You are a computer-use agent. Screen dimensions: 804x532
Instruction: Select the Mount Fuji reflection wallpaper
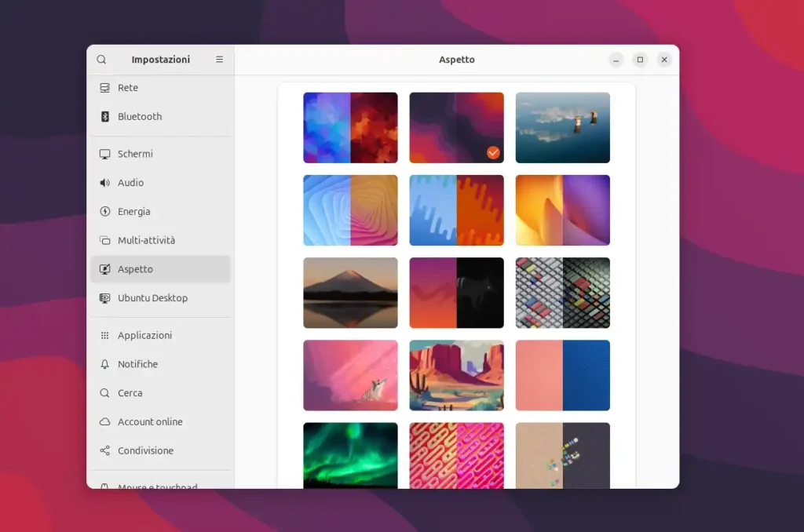coord(350,293)
